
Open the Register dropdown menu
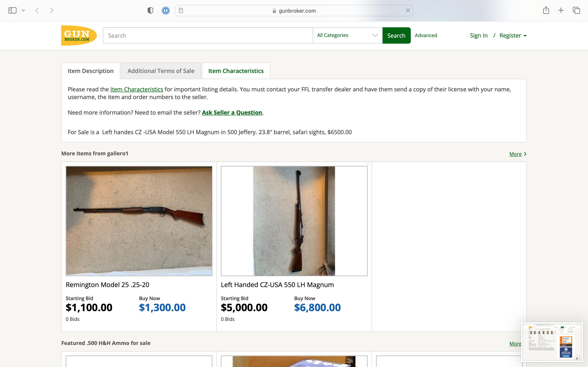pos(513,35)
